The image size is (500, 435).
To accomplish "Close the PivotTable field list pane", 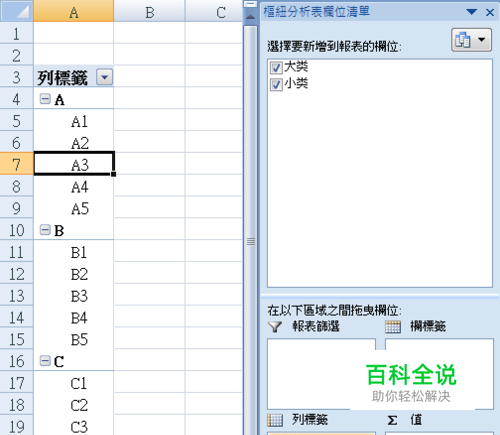I will pyautogui.click(x=490, y=13).
